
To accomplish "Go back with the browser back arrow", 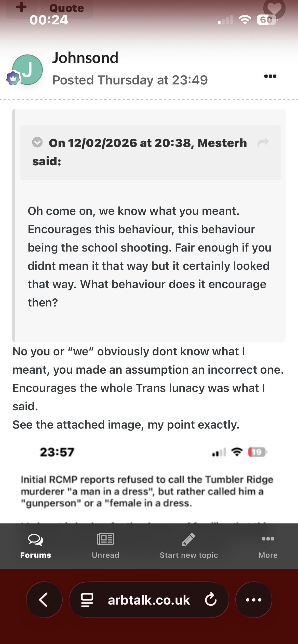I will coord(44,600).
